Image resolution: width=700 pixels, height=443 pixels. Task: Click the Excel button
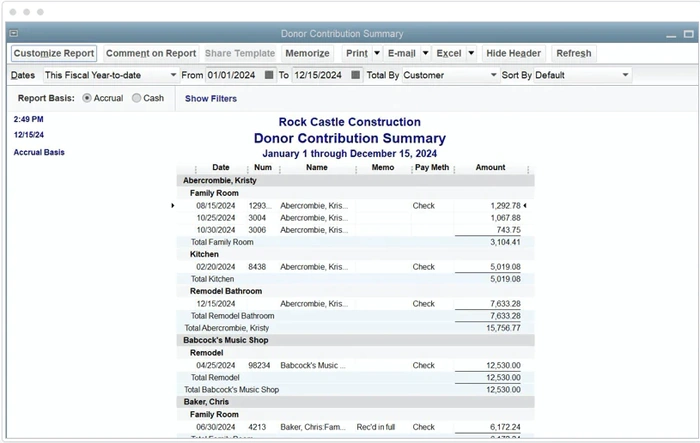(x=449, y=53)
